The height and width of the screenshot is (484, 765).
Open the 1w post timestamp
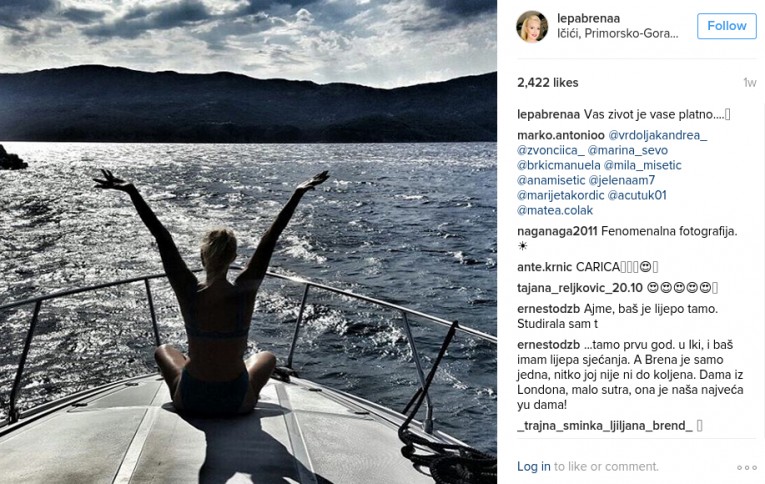pyautogui.click(x=749, y=83)
